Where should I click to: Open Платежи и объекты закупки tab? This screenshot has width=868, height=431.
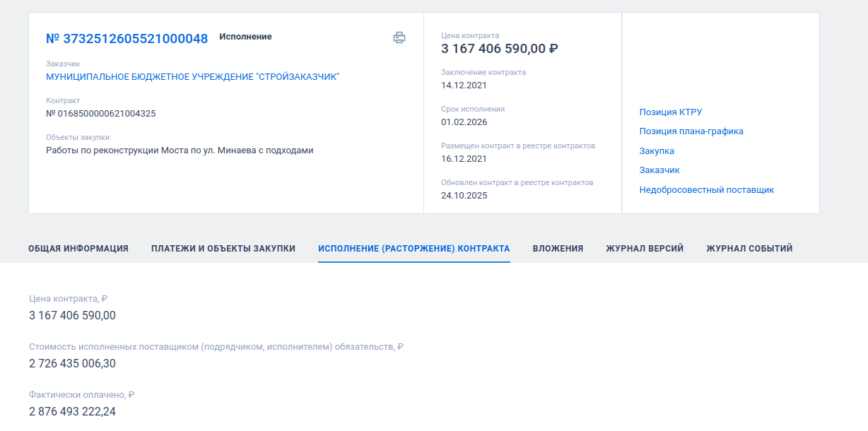coord(223,249)
